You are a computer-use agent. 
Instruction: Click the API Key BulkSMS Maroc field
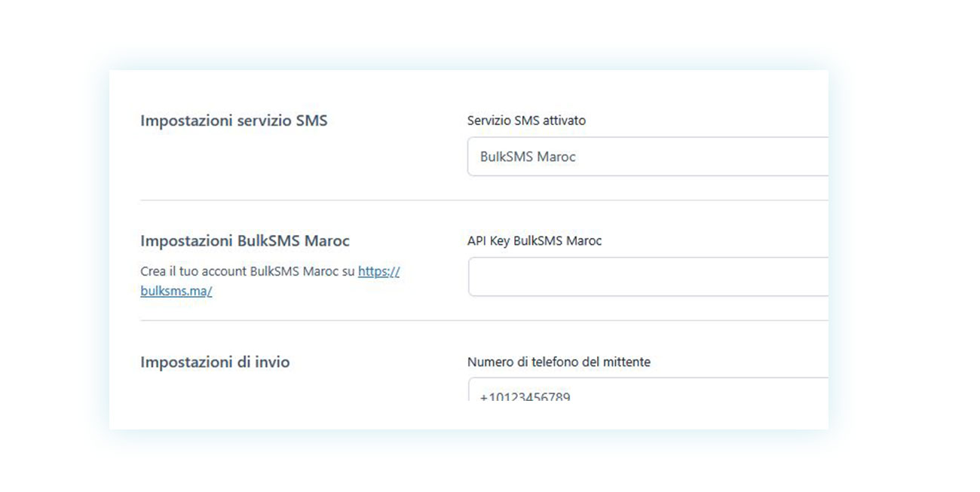click(x=648, y=277)
